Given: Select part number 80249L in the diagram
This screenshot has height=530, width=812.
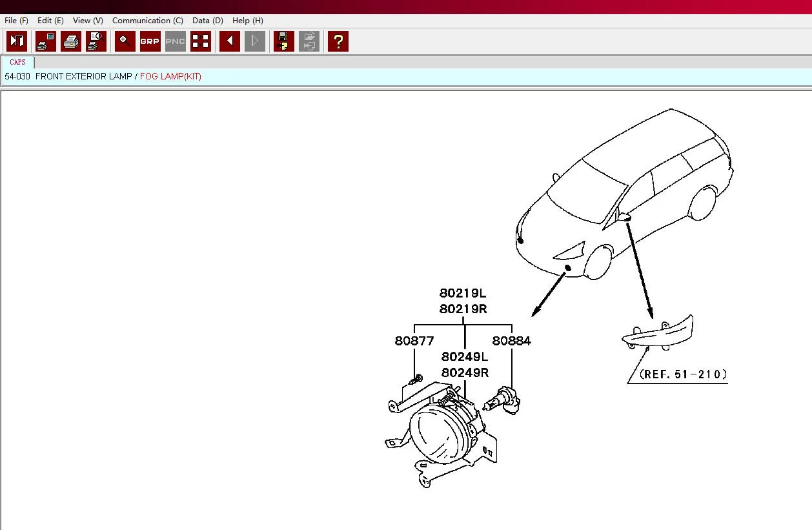Looking at the screenshot, I should coord(465,357).
